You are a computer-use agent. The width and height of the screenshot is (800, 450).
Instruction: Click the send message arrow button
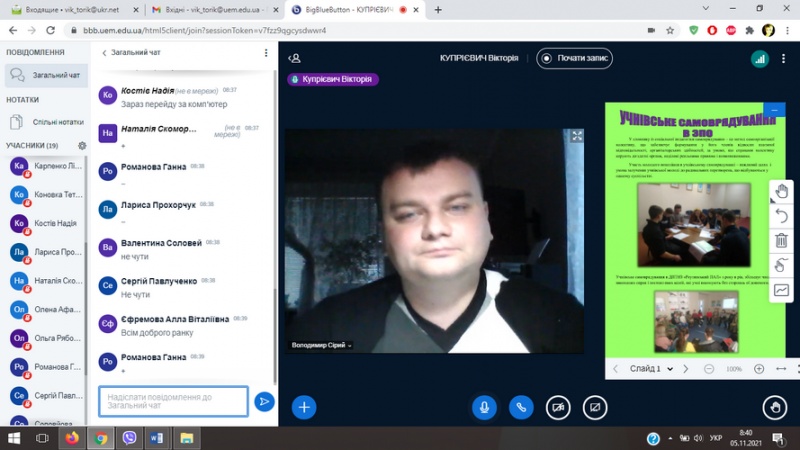tap(264, 401)
